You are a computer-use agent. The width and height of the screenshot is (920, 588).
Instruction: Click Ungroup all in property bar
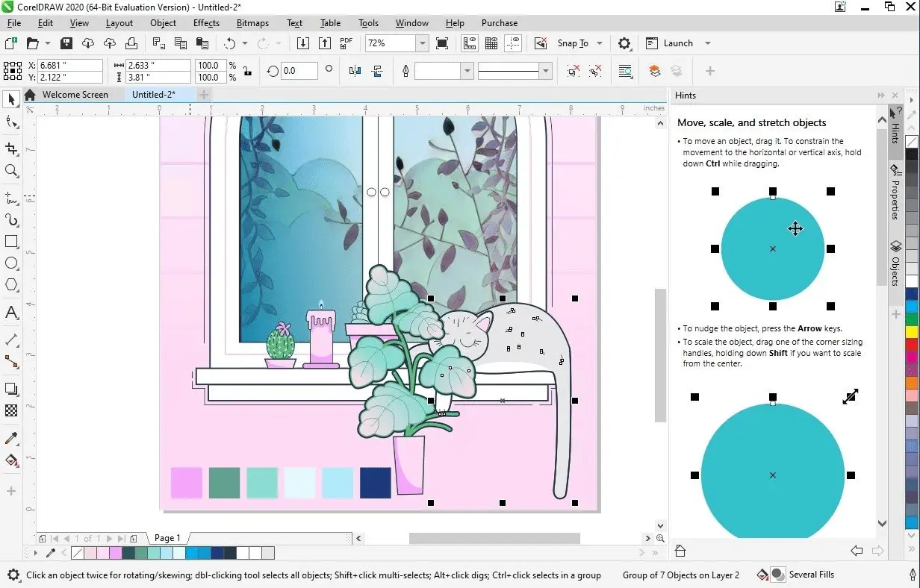pyautogui.click(x=595, y=71)
